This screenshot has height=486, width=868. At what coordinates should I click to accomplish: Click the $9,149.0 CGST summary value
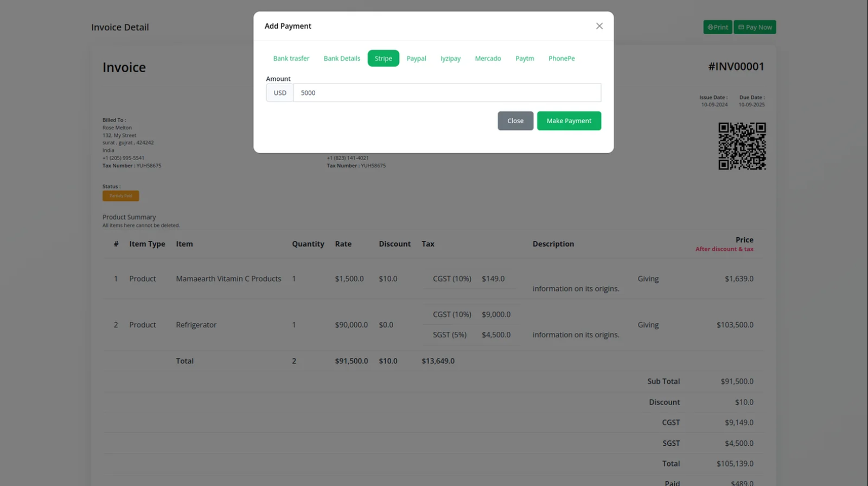(739, 422)
